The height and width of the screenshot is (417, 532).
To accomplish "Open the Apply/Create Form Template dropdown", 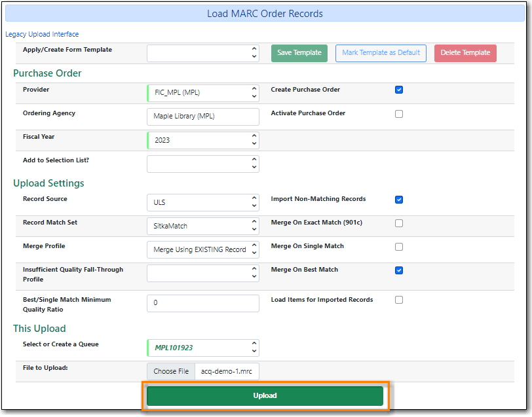I will coord(202,53).
